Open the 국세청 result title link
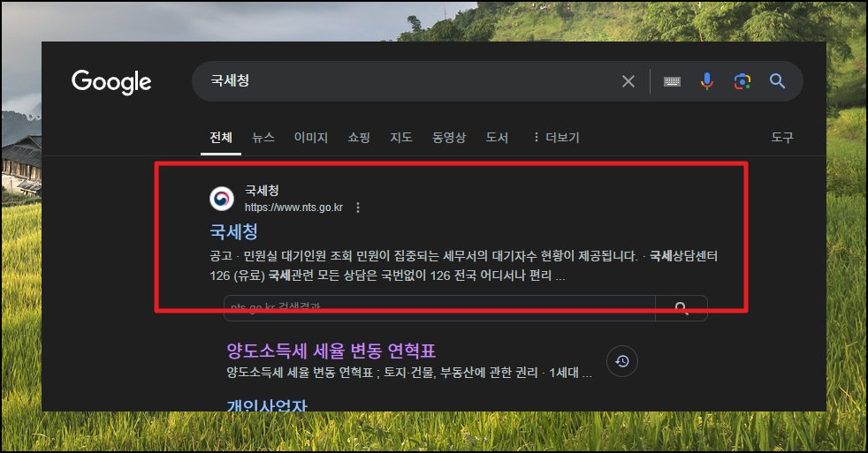 pyautogui.click(x=233, y=231)
